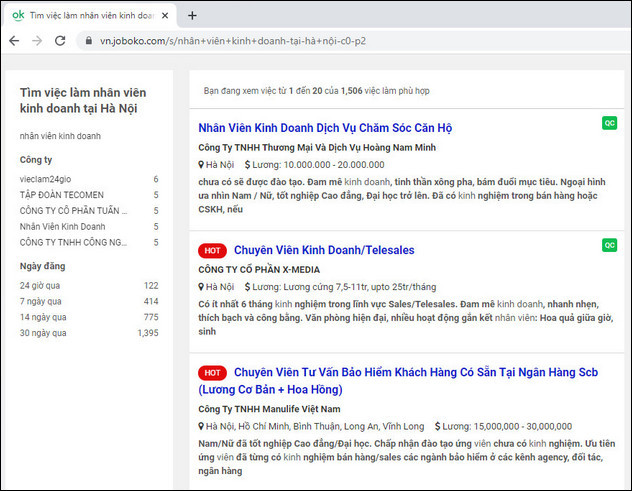Filter by company Nhân Viên Kinh Doanh
This screenshot has height=491, width=632.
pyautogui.click(x=62, y=227)
